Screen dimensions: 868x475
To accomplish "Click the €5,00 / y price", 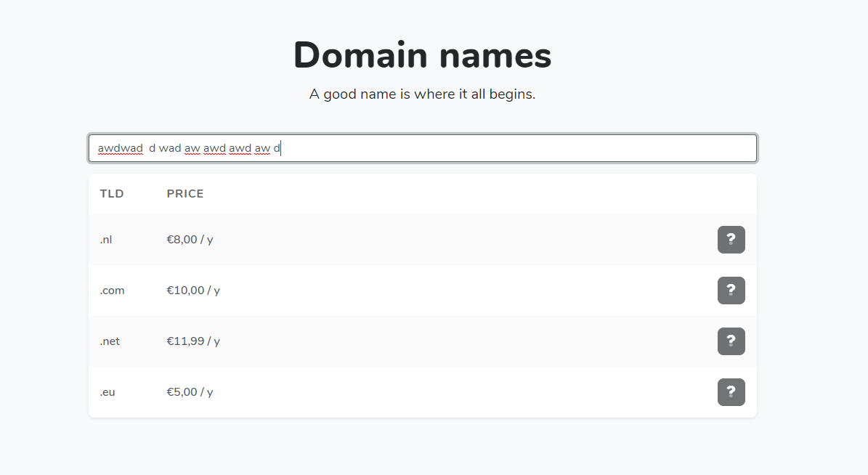I will click(190, 392).
